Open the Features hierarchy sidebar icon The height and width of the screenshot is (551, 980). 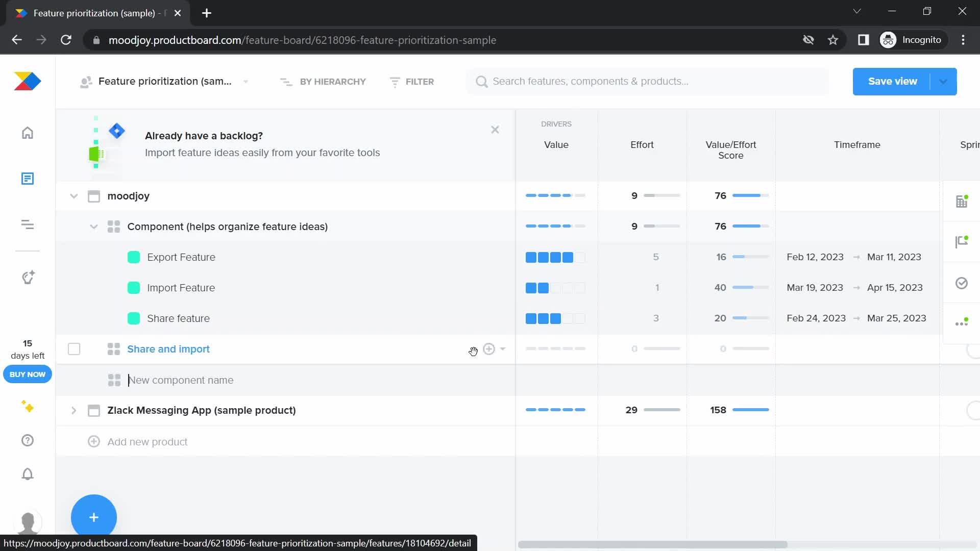28,224
